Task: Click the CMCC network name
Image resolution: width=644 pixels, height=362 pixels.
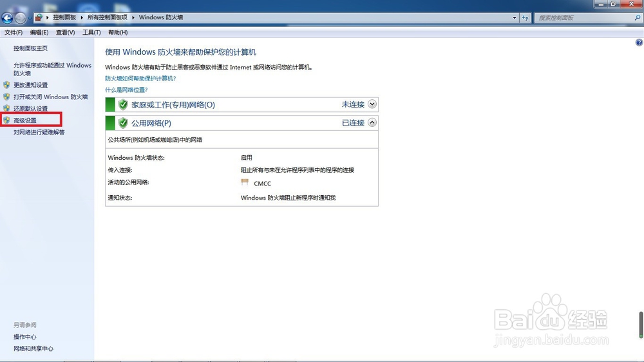Action: click(x=263, y=184)
